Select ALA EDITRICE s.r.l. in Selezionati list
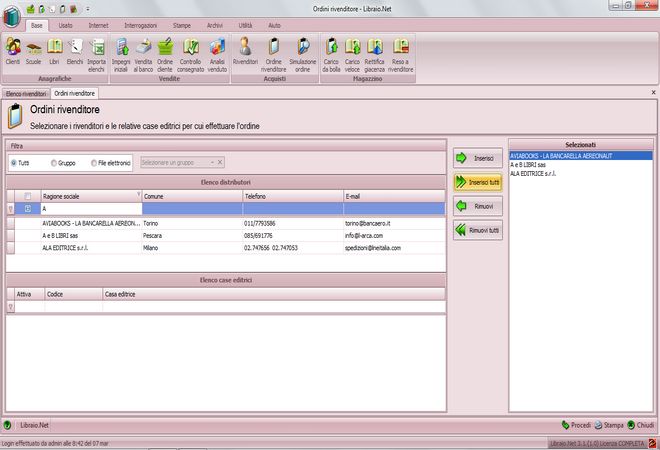Image resolution: width=660 pixels, height=450 pixels. (x=580, y=173)
